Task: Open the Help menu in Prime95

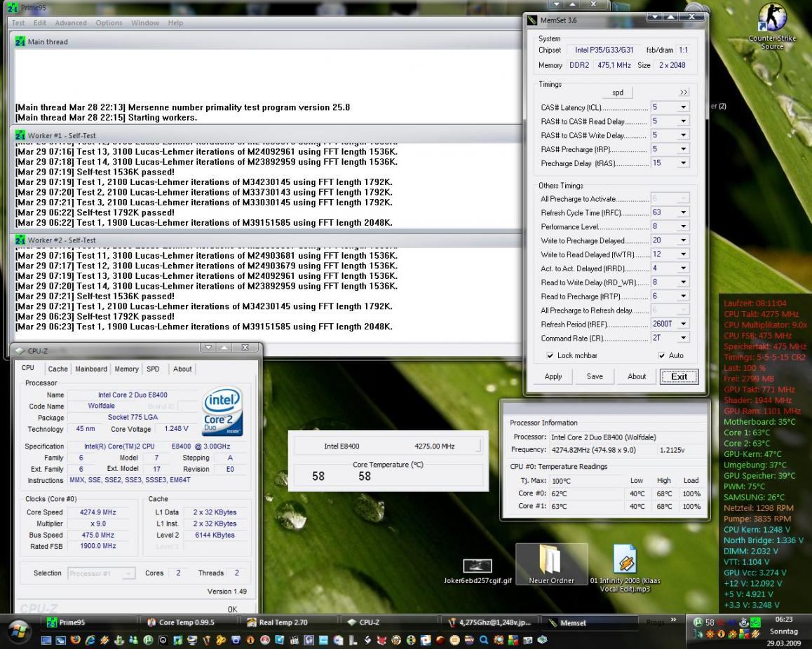Action: pyautogui.click(x=175, y=22)
